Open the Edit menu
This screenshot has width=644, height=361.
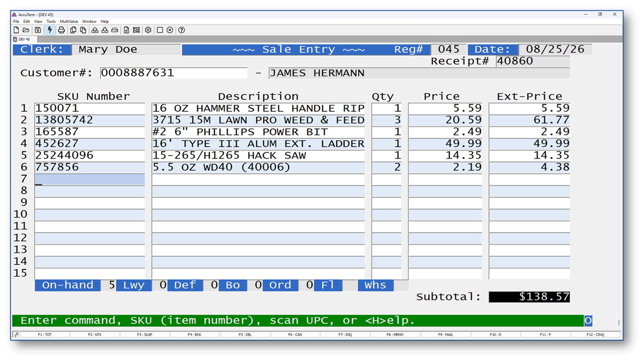26,22
